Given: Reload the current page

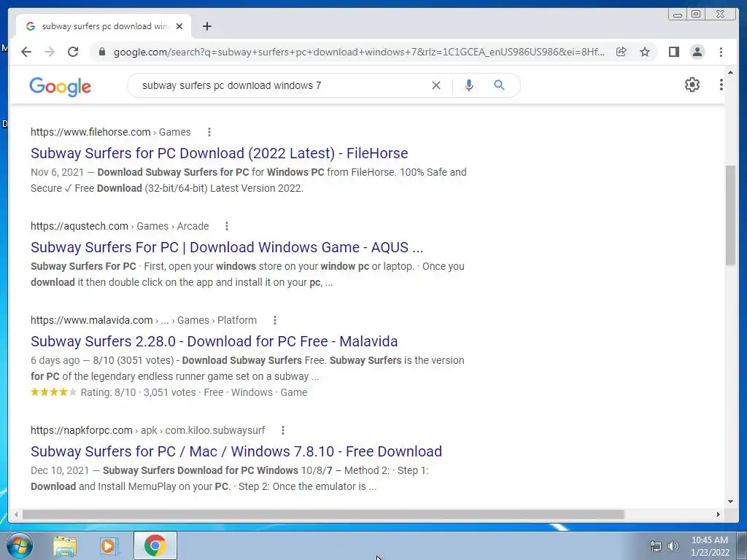Looking at the screenshot, I should tap(73, 52).
